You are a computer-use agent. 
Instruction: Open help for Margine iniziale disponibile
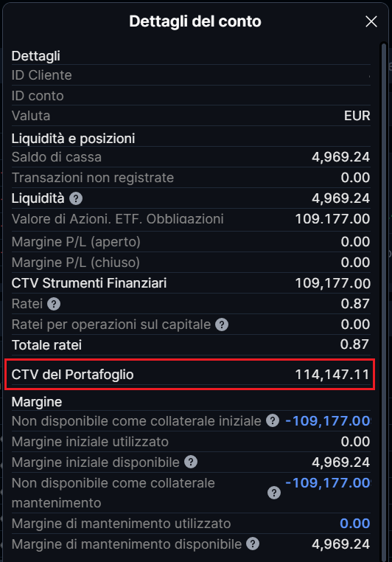(x=191, y=462)
